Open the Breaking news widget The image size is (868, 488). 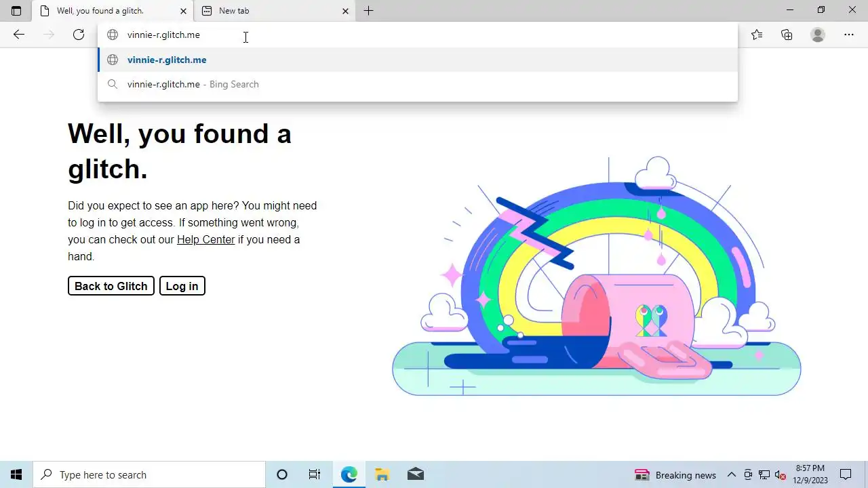(675, 474)
